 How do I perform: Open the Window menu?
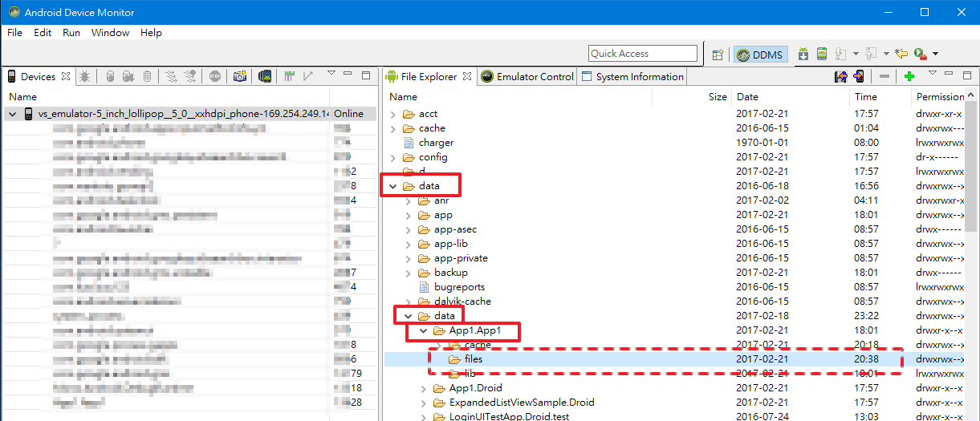pos(110,33)
